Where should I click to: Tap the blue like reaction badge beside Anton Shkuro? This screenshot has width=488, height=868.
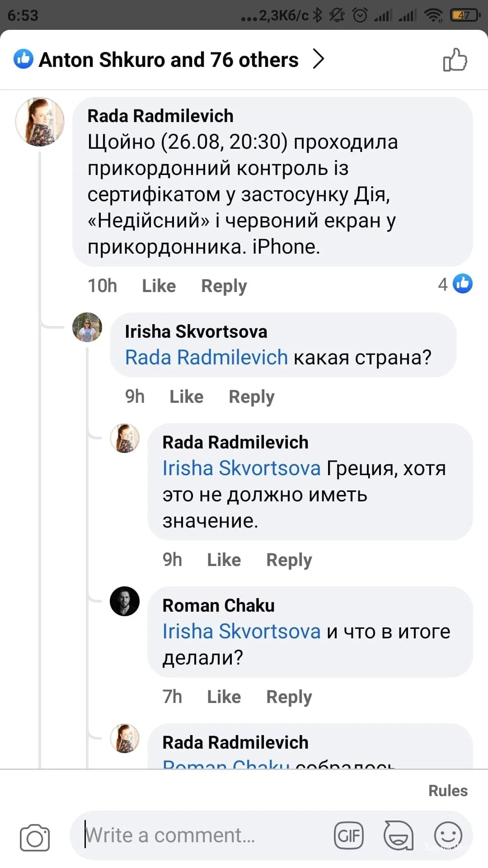pyautogui.click(x=23, y=59)
